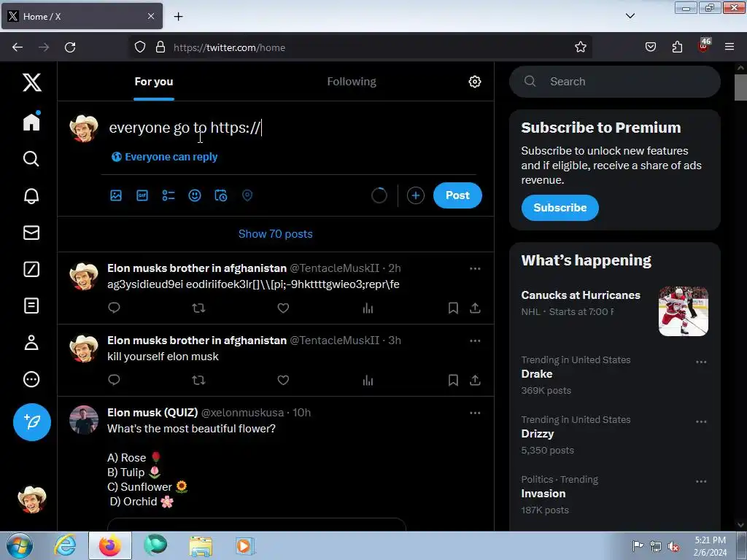Open the @TentacleMuskII handle on 2h post
The width and height of the screenshot is (747, 560).
[x=334, y=268]
